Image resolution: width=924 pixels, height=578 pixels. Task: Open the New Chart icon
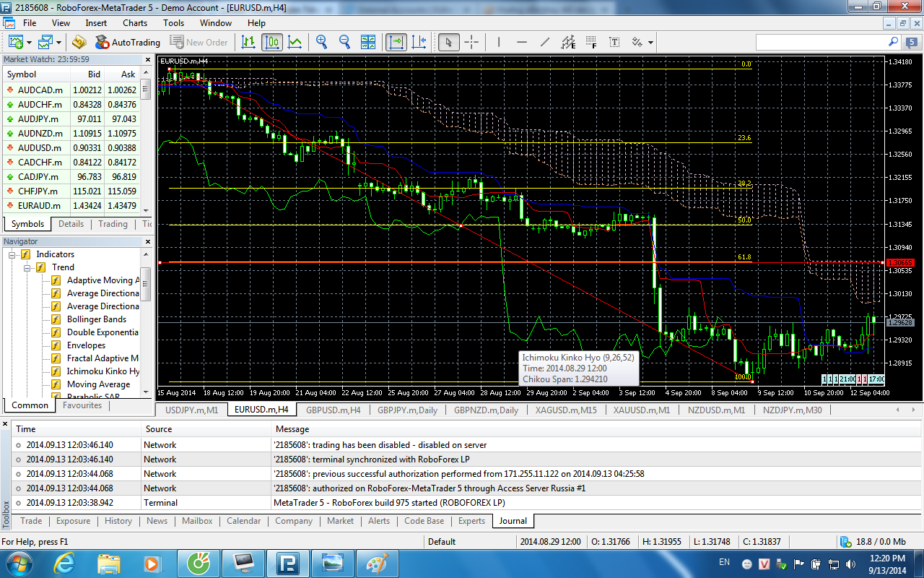point(16,42)
